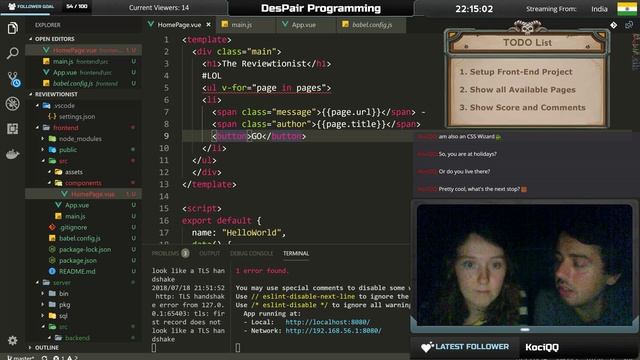This screenshot has width=640, height=360.
Task: Click the master branch status bar item
Action: pos(20,358)
